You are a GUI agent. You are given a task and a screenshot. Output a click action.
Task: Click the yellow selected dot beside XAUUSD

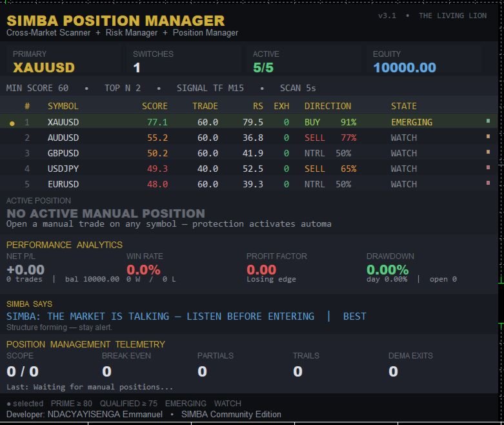(12, 123)
